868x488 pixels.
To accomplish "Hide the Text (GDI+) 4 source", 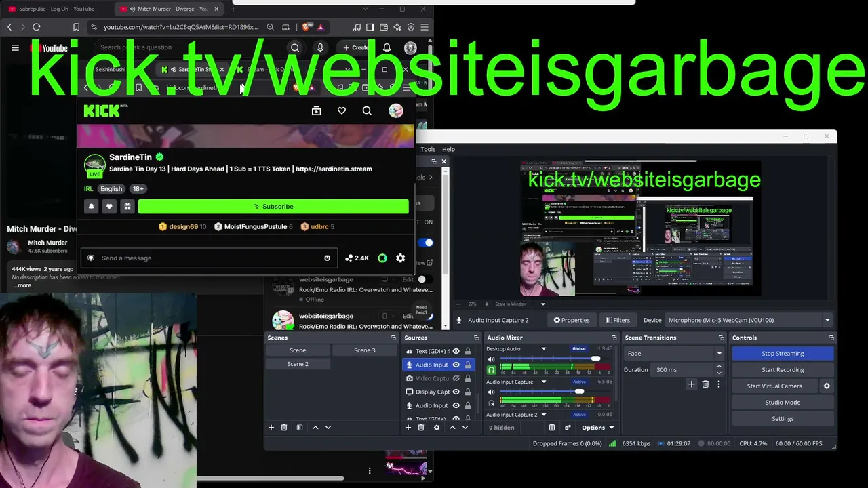I will (456, 351).
